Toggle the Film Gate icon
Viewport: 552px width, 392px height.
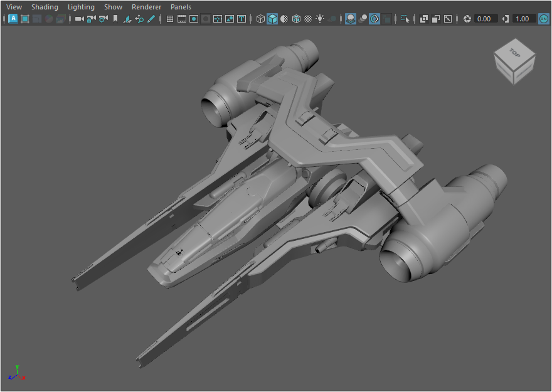(182, 19)
